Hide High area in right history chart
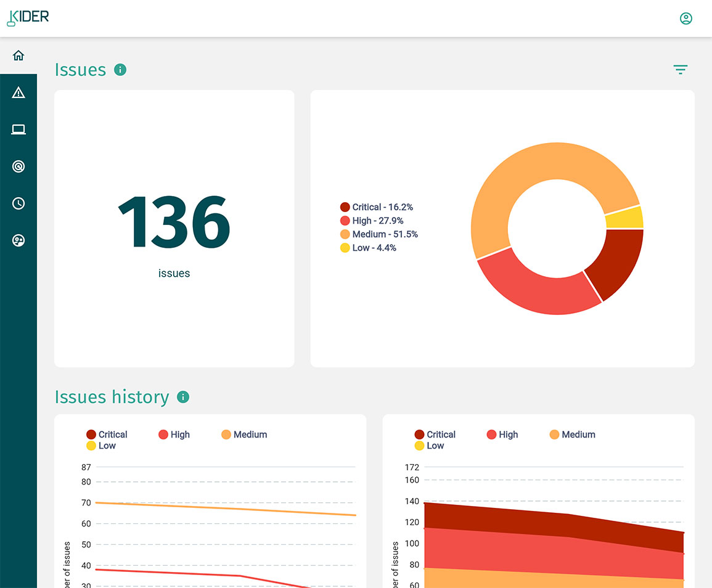Screen dimensions: 712x588 pos(502,435)
